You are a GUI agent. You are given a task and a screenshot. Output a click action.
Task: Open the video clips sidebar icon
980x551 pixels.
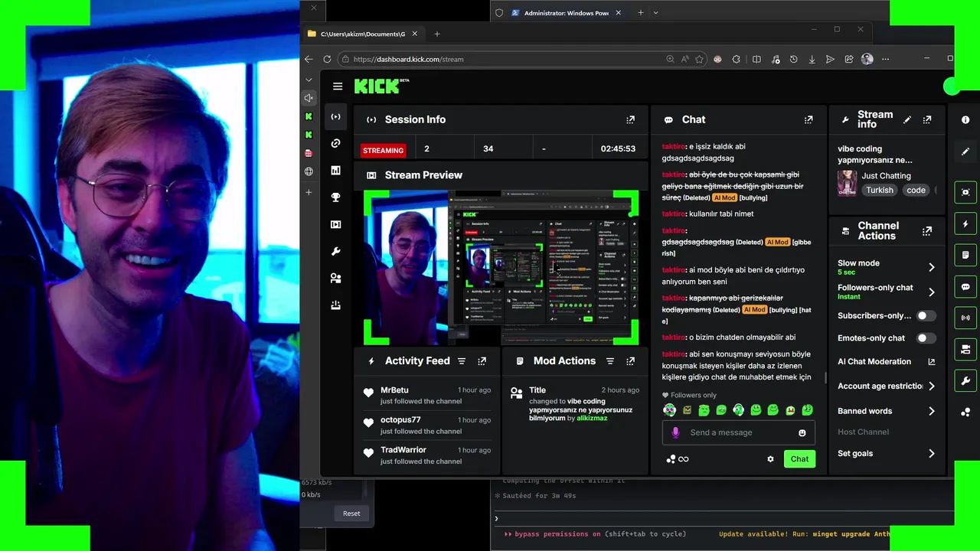click(335, 224)
